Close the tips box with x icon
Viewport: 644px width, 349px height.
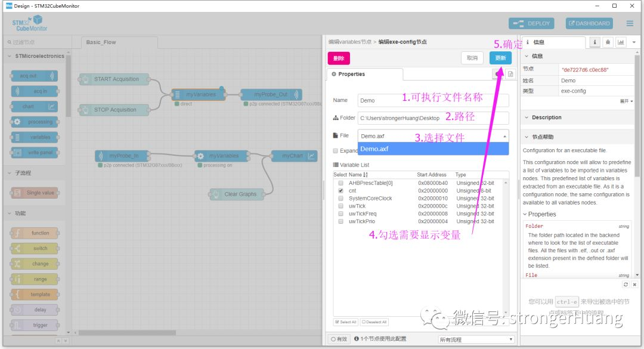pyautogui.click(x=634, y=285)
